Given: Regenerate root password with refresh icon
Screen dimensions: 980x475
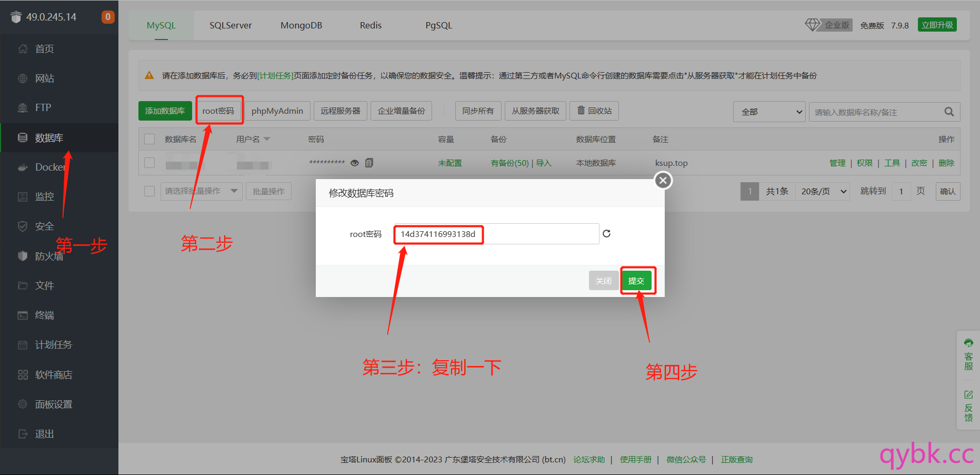Looking at the screenshot, I should [x=606, y=233].
